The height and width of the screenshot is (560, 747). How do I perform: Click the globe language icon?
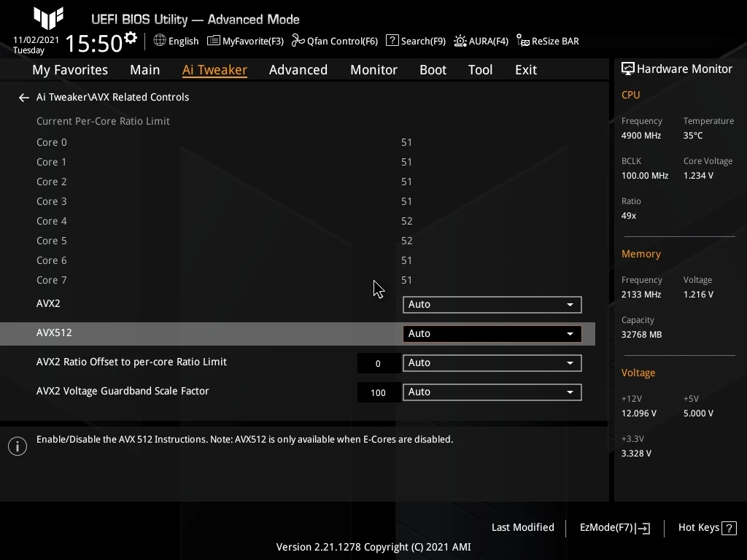(160, 41)
